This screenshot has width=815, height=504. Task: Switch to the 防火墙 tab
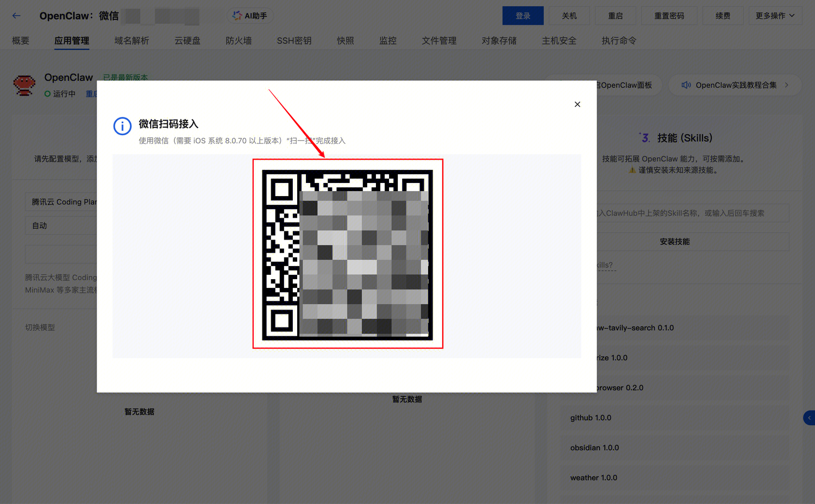[x=239, y=40]
